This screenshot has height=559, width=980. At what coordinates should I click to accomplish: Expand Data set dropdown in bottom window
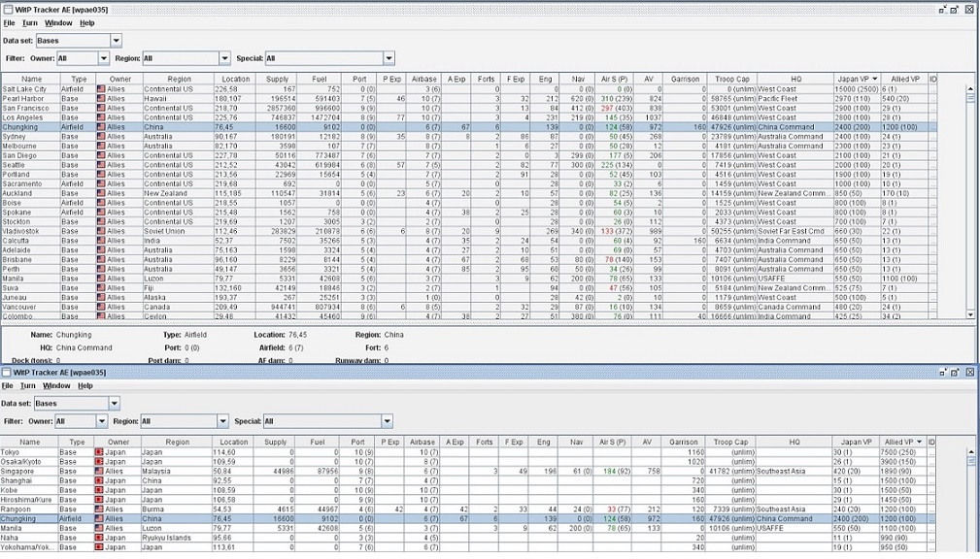coord(115,404)
